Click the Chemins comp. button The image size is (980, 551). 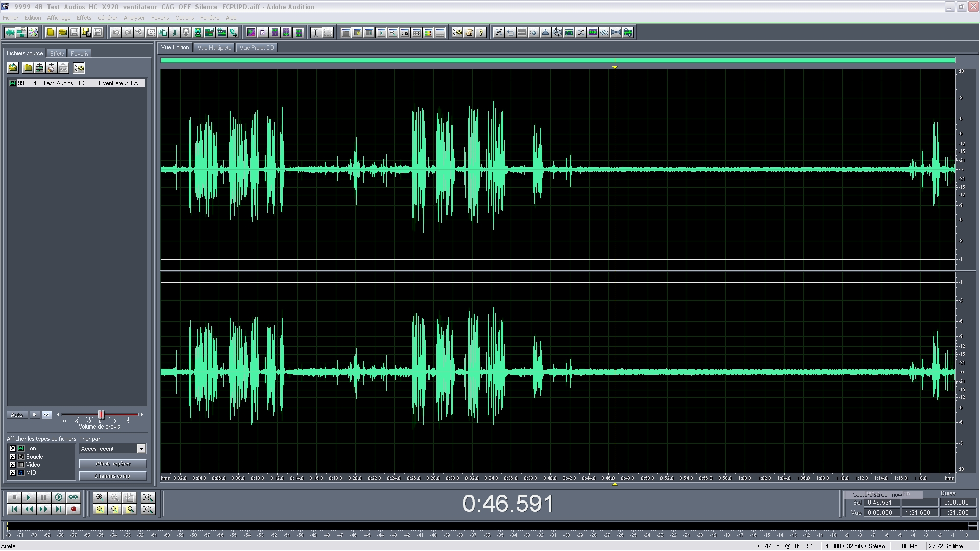pos(113,476)
